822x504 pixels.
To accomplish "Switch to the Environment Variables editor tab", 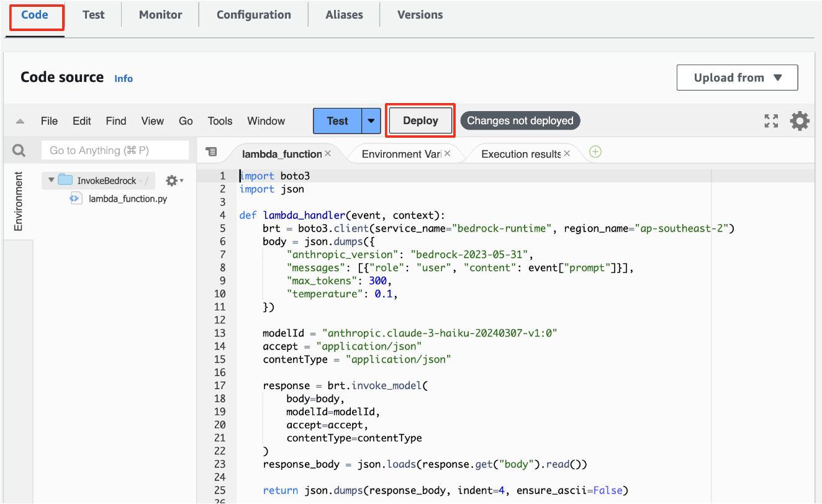I will [400, 153].
